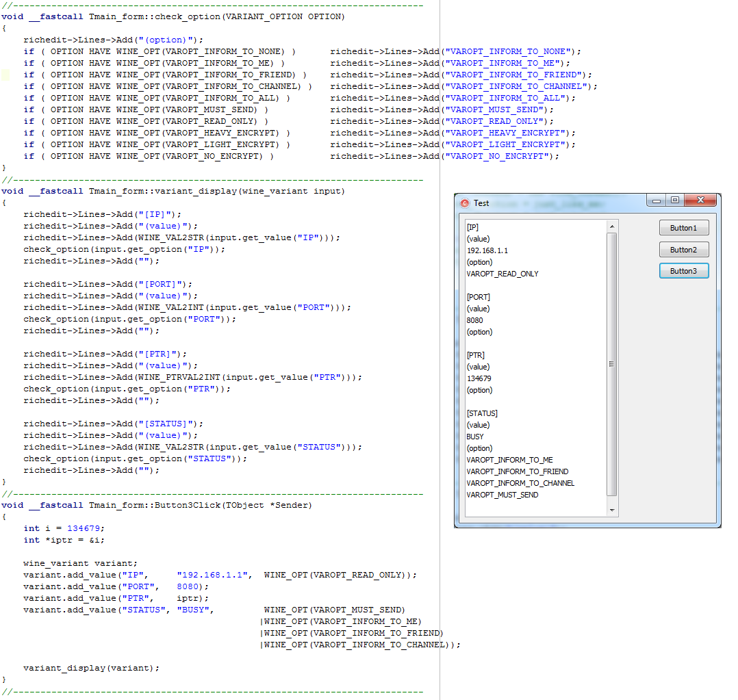Click Button2 in the Test window

tap(683, 250)
